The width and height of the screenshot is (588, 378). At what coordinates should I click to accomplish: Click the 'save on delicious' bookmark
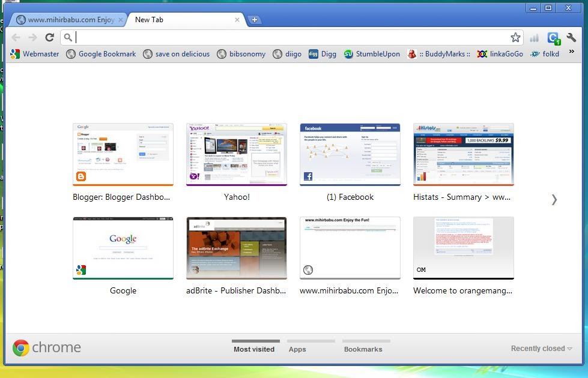[176, 54]
